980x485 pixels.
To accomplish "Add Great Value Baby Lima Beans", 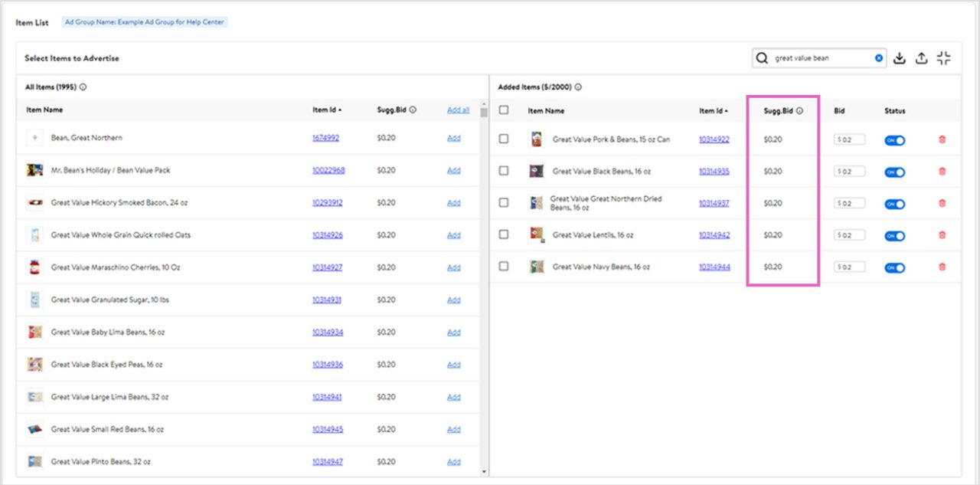I will tap(454, 332).
